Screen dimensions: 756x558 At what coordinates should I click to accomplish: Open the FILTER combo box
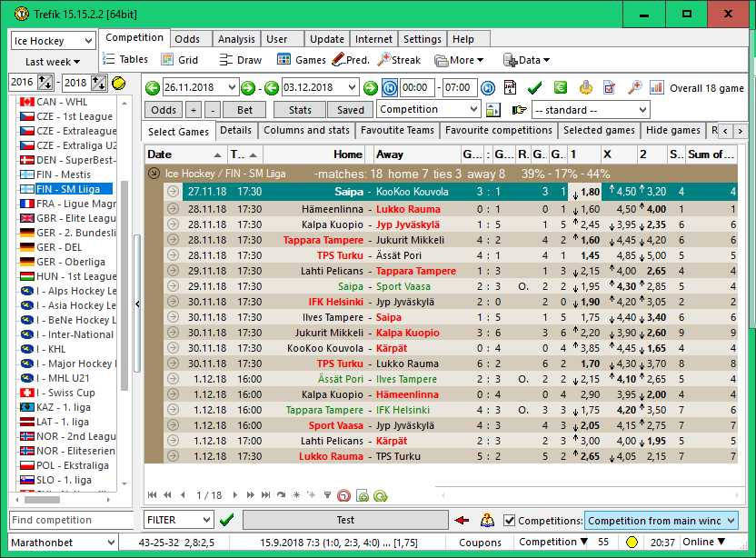coord(179,521)
